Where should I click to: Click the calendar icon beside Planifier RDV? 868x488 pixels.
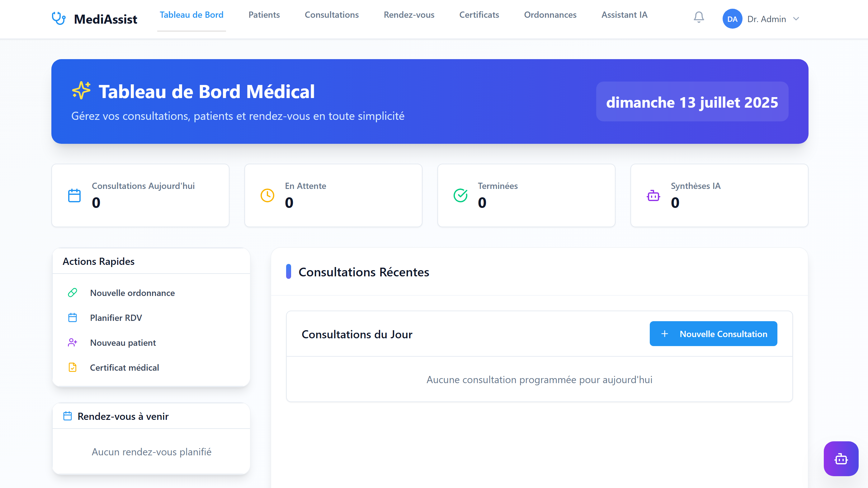tap(73, 317)
